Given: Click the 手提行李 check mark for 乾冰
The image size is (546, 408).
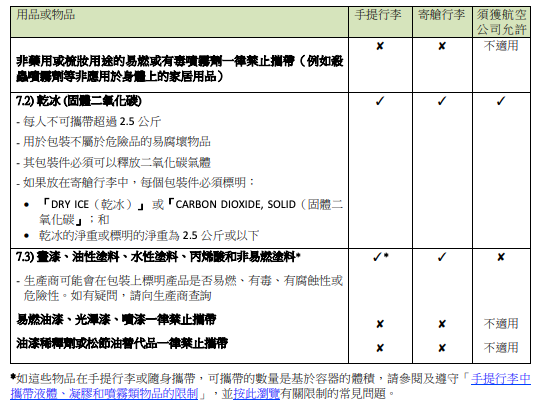Looking at the screenshot, I should [x=380, y=101].
